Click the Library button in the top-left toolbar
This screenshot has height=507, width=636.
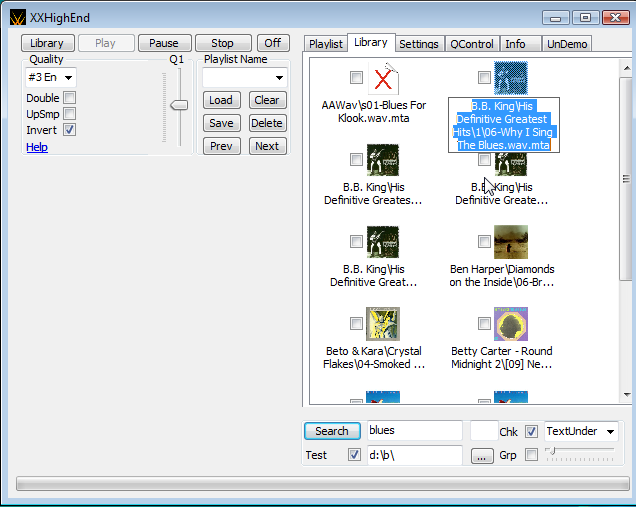(47, 43)
